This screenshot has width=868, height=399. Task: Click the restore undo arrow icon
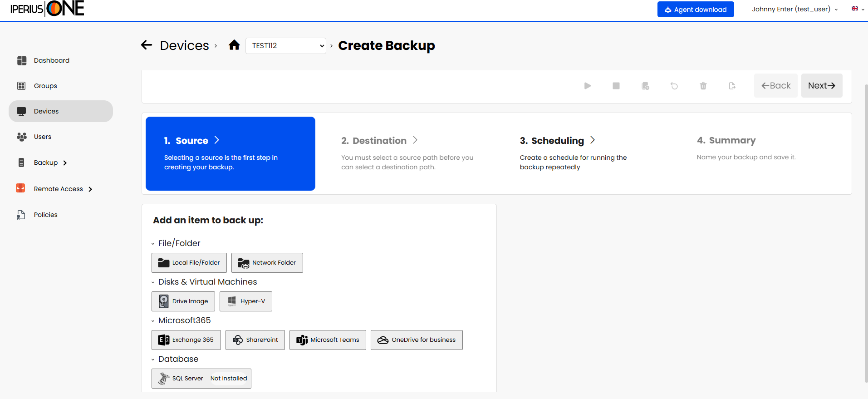tap(674, 86)
